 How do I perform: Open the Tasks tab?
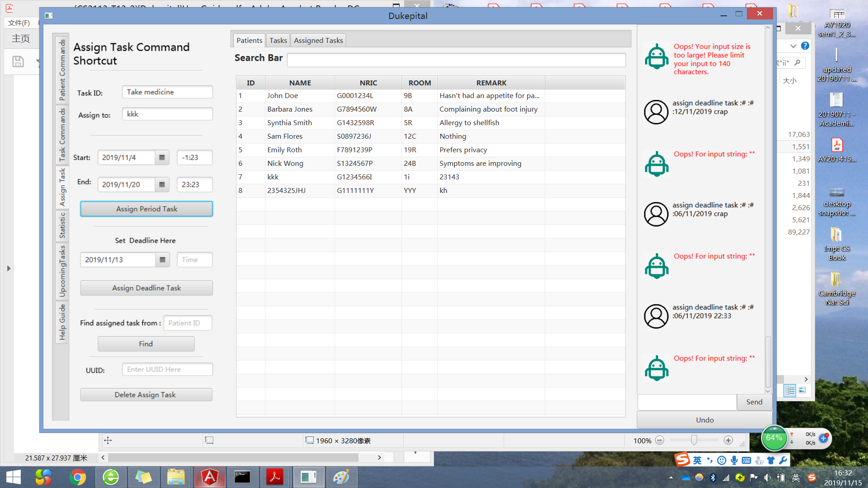click(x=278, y=41)
